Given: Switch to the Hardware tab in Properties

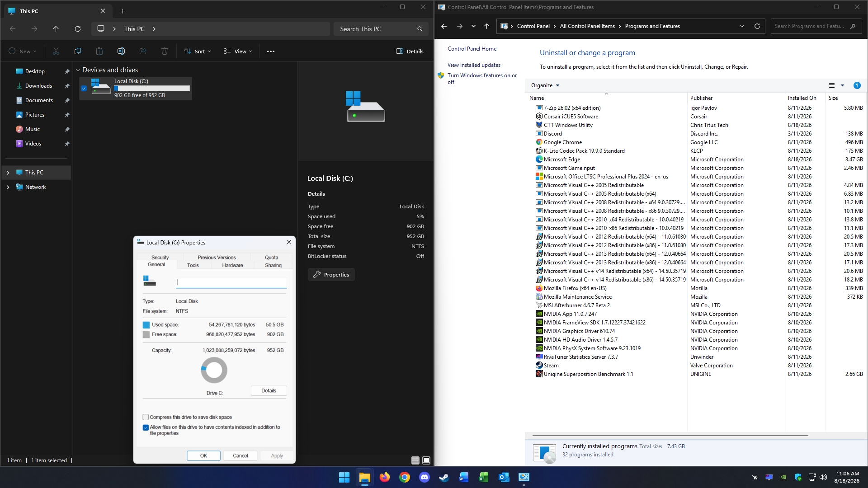Looking at the screenshot, I should [233, 265].
